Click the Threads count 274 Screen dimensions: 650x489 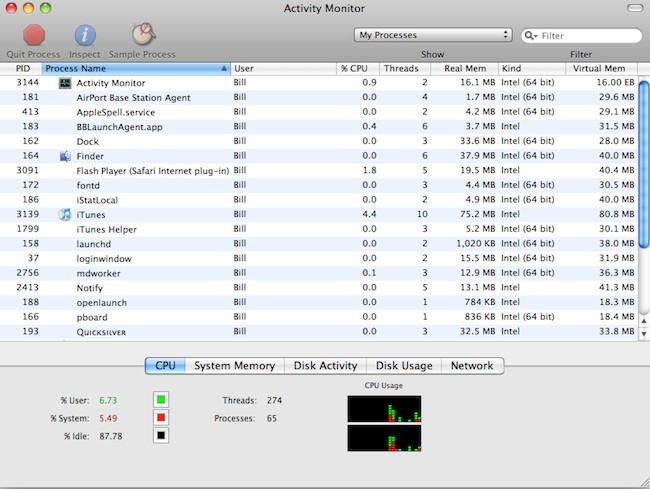click(x=274, y=400)
